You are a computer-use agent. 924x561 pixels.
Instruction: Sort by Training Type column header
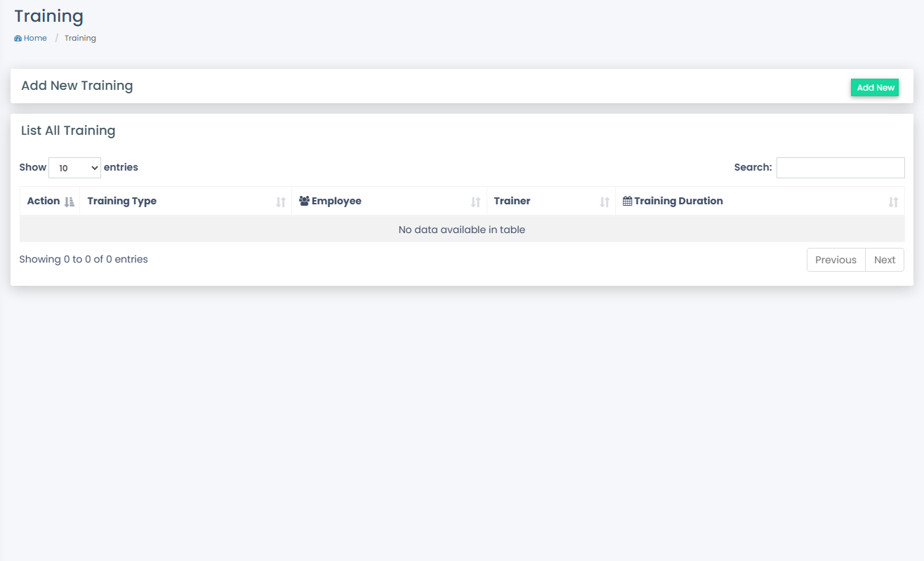185,201
